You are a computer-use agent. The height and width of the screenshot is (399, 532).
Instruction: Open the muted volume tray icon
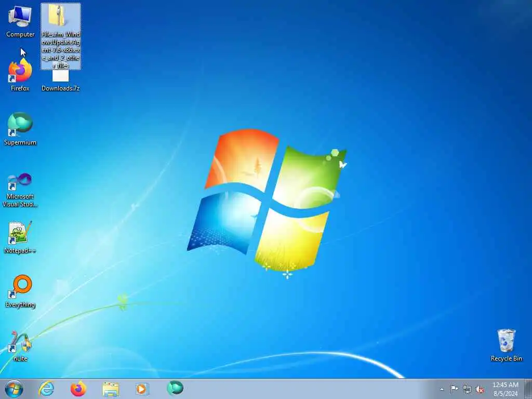pyautogui.click(x=480, y=390)
